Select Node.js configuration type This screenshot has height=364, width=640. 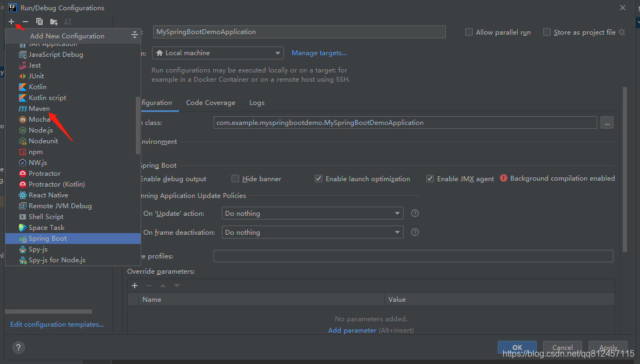(x=72, y=130)
